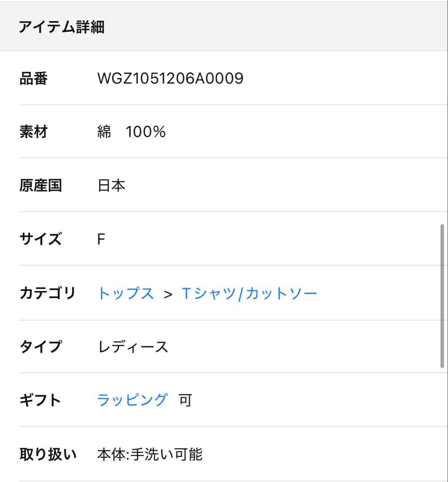448x482 pixels.
Task: Select the 本体:手洗い可能 care text
Action: [149, 454]
